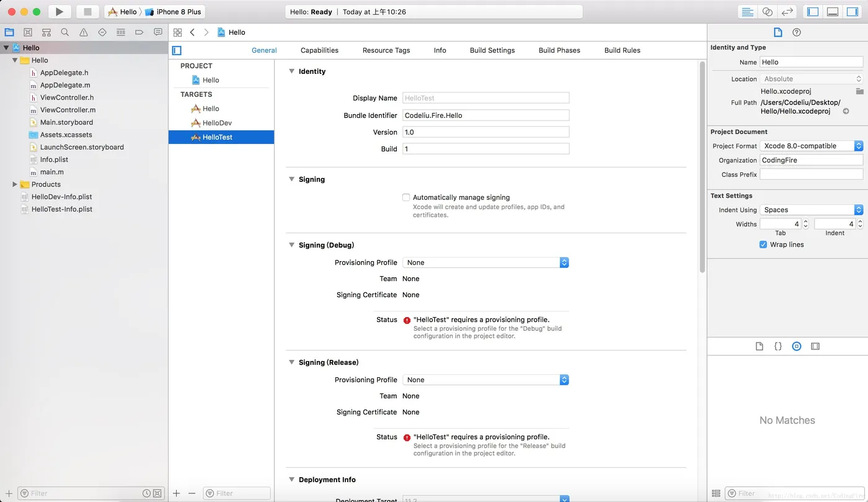Open the Issue navigator
The image size is (868, 502).
coord(84,32)
